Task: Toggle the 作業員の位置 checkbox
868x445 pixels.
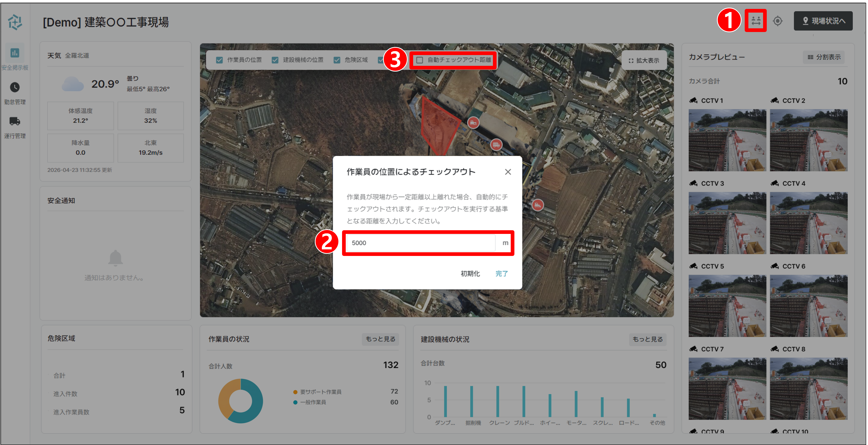Action: [219, 60]
